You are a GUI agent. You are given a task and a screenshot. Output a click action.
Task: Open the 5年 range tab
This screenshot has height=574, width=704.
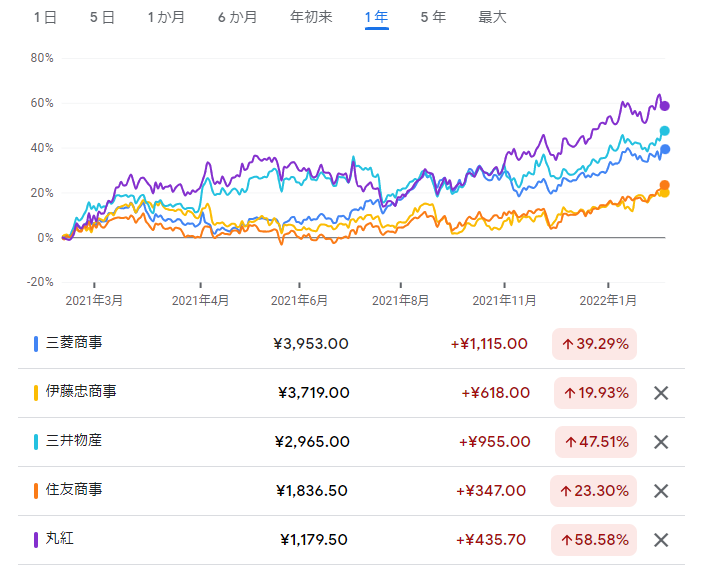[x=433, y=18]
